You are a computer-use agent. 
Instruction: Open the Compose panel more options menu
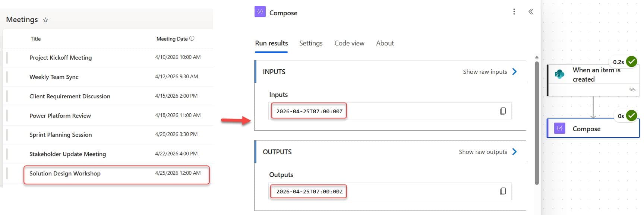(514, 12)
